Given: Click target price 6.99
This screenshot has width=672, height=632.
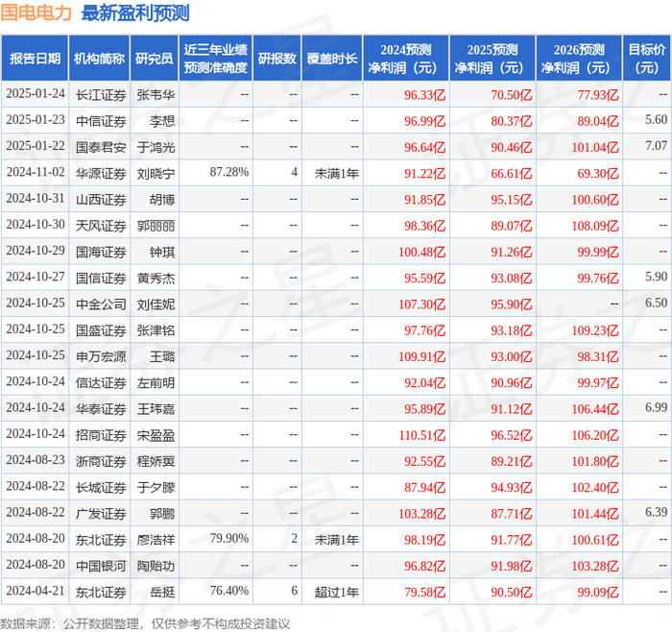Looking at the screenshot, I should pos(656,407).
